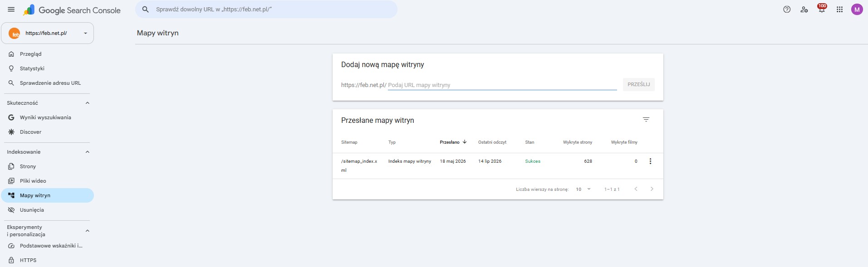Viewport: 868px width, 267px height.
Task: Open Podstawowe wskaźniki report
Action: (47, 246)
